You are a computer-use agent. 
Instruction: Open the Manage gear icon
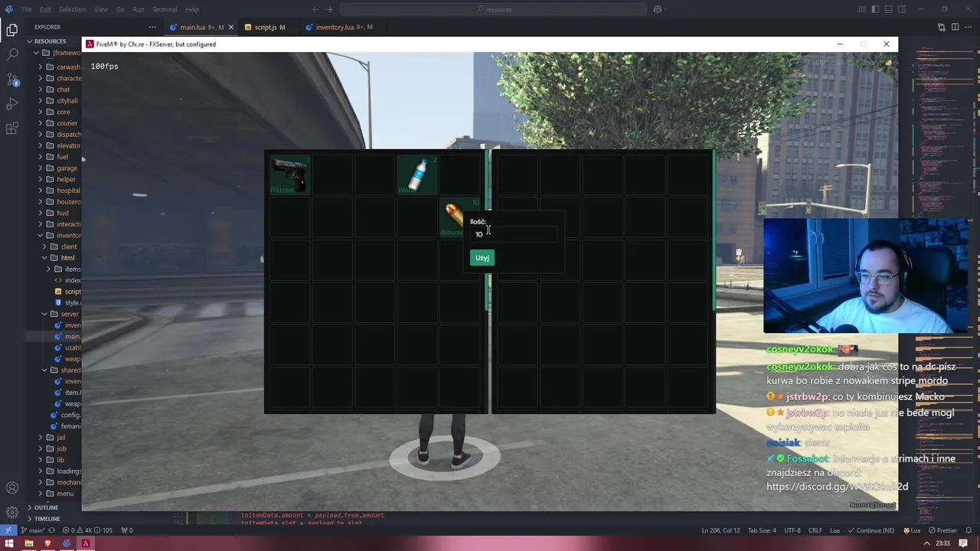11,512
